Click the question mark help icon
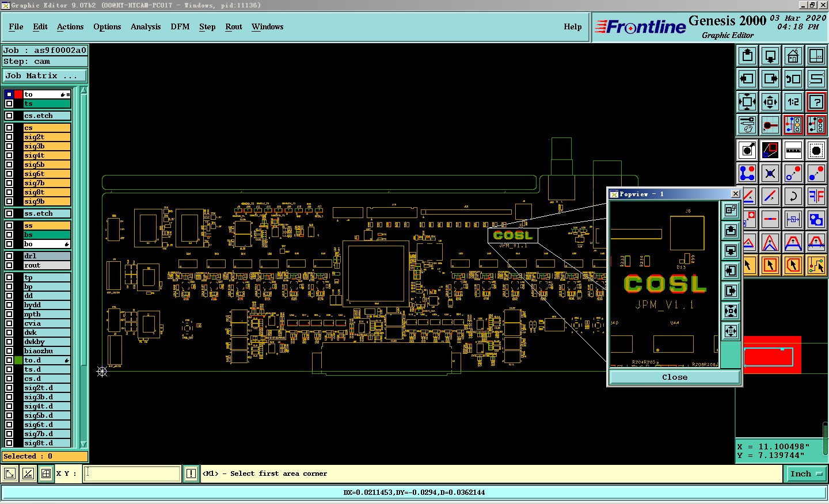 point(816,102)
